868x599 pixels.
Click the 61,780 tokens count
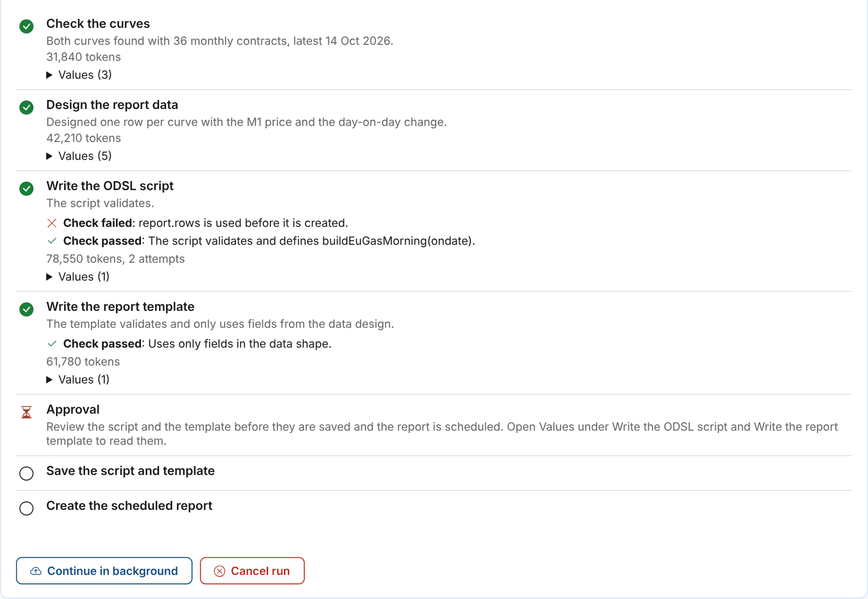coord(83,362)
